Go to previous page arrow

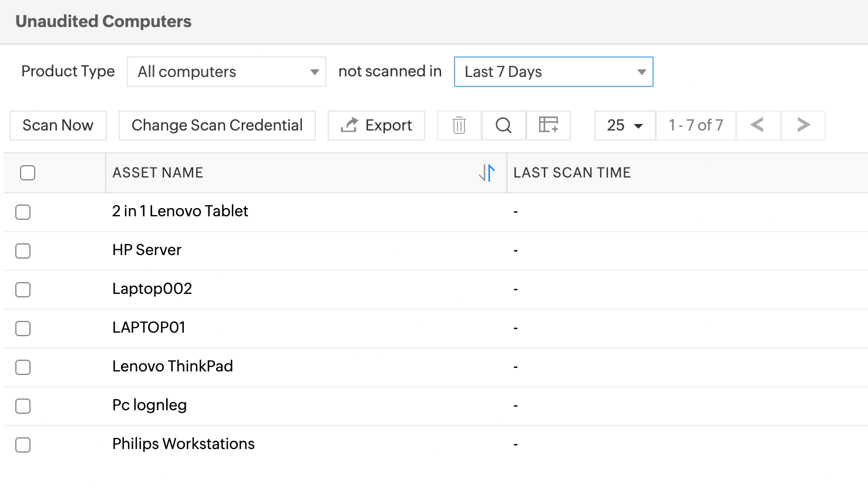tap(758, 125)
